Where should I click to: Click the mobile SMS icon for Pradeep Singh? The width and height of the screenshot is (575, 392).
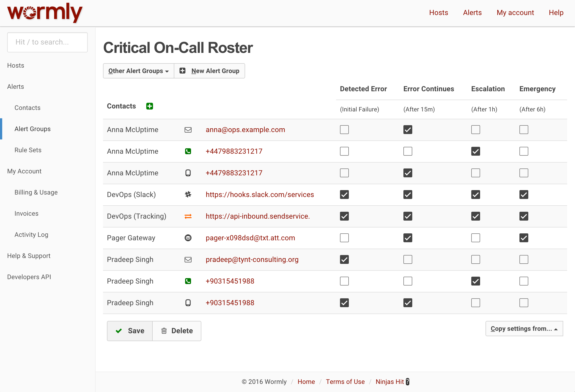coord(188,303)
